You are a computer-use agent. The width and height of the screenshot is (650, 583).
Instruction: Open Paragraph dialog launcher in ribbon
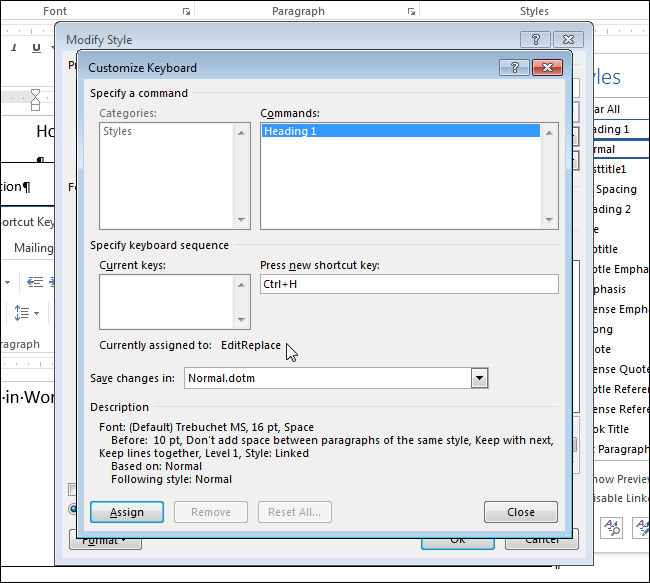coord(411,12)
